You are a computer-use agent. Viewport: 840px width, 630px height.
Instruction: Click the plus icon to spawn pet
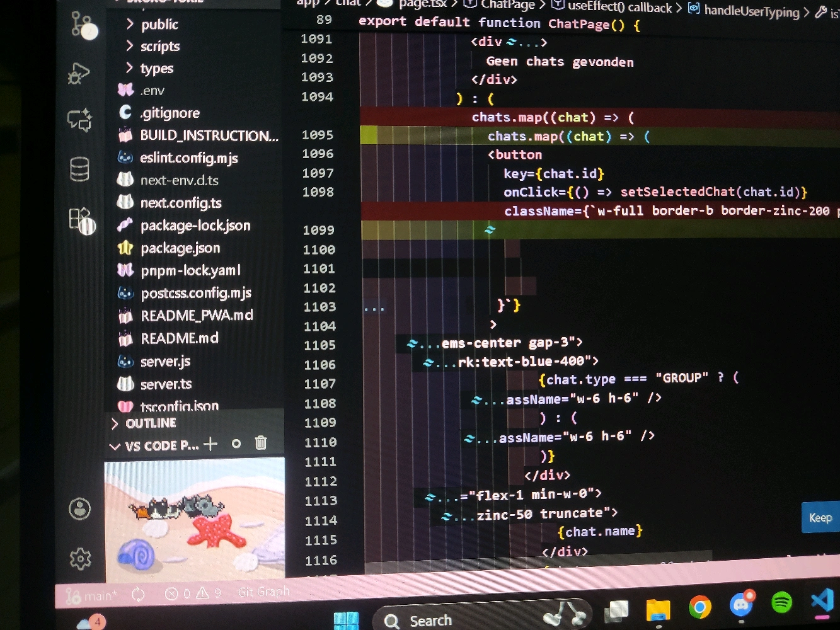click(210, 444)
